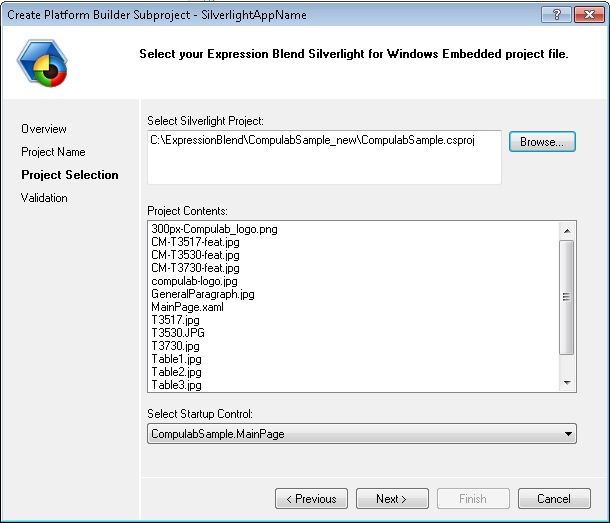Click the Browse... button
This screenshot has height=523, width=610.
pos(542,142)
